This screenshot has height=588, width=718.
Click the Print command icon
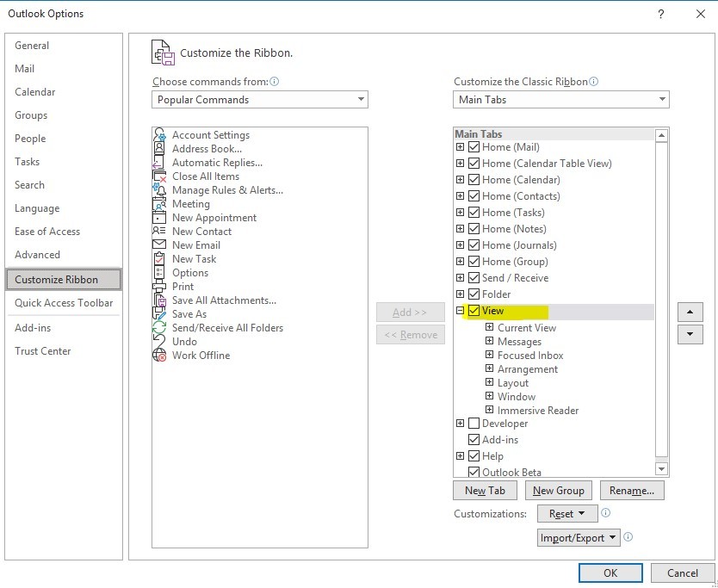point(159,287)
